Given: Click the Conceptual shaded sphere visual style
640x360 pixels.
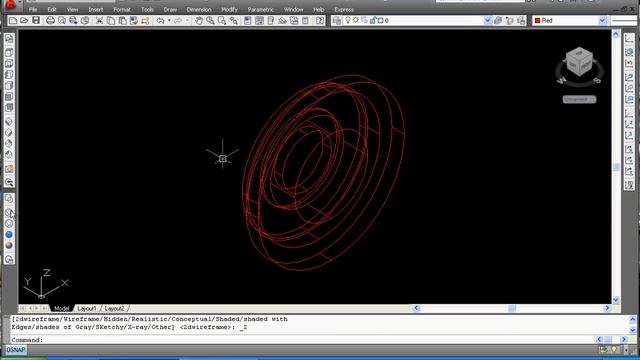Looking at the screenshot, I should click(x=9, y=245).
